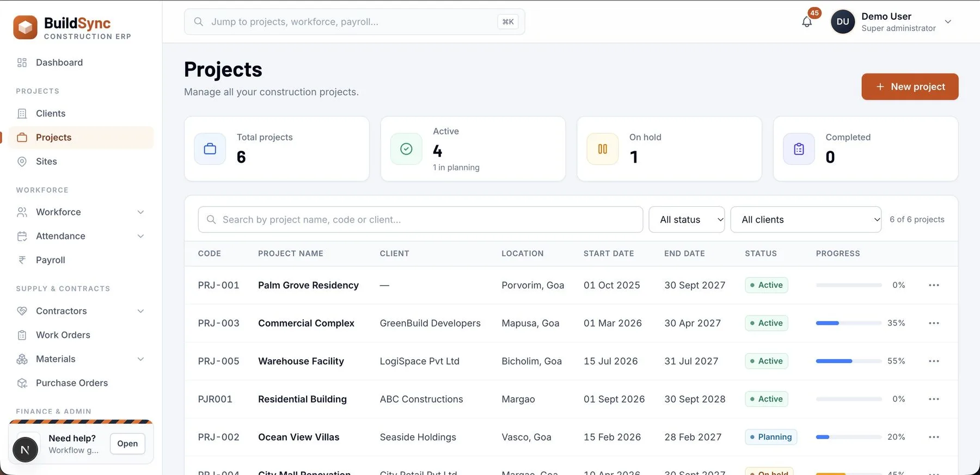980x475 pixels.
Task: Click the Active checkmark card icon
Action: pos(406,149)
